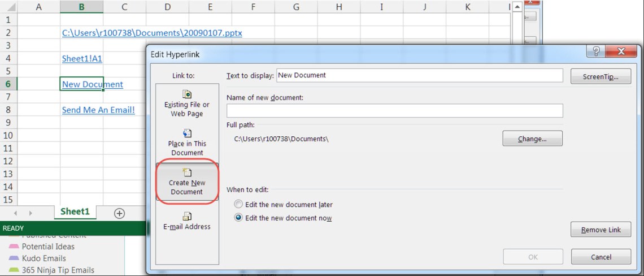Go to previous sheet using left arrow
The image size is (644, 276).
point(16,213)
